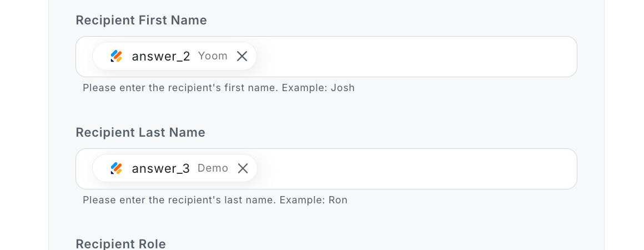644x250 pixels.
Task: Click the last name helper text
Action: 180,200
